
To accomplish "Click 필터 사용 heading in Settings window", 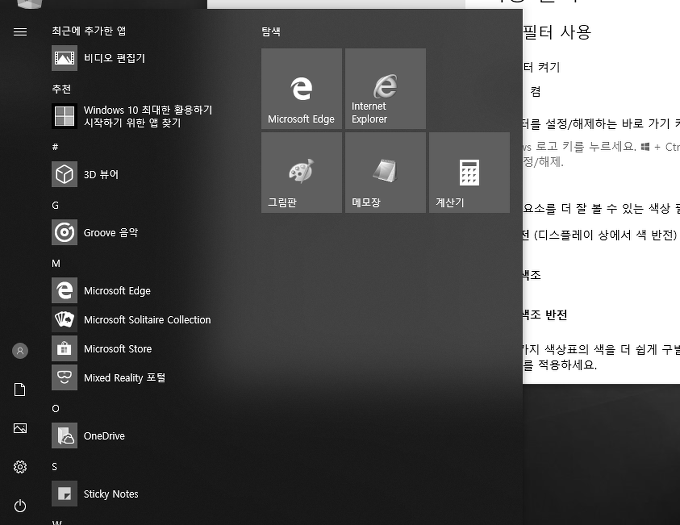I will 557,32.
